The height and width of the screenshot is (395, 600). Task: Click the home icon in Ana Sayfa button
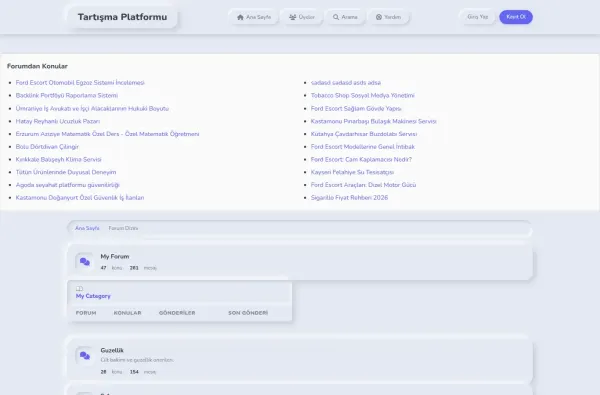pyautogui.click(x=240, y=17)
